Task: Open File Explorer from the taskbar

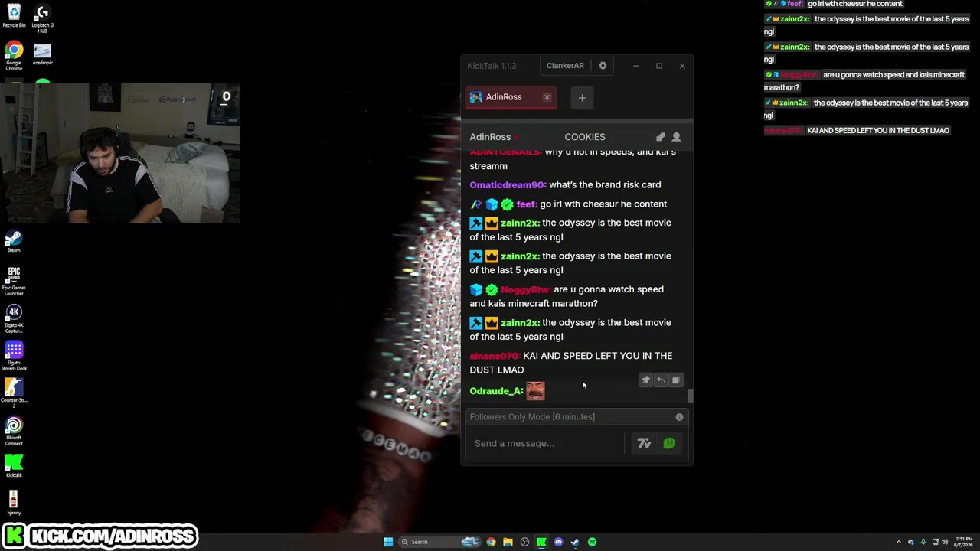Action: pos(508,542)
